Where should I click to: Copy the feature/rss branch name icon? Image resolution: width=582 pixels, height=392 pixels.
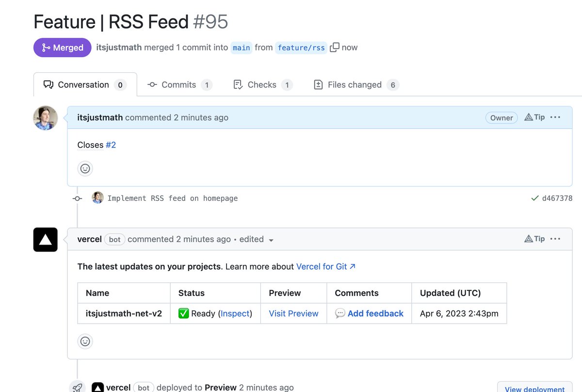335,48
